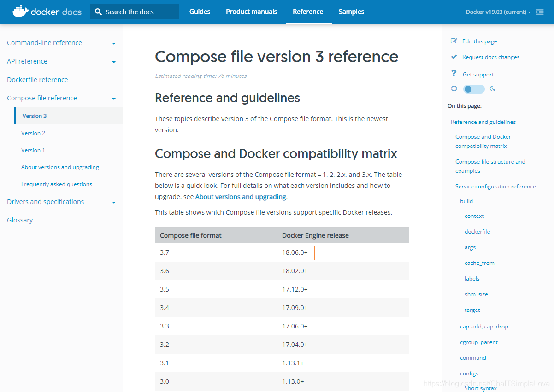Jump to target section link
This screenshot has height=392, width=554.
coord(472,310)
